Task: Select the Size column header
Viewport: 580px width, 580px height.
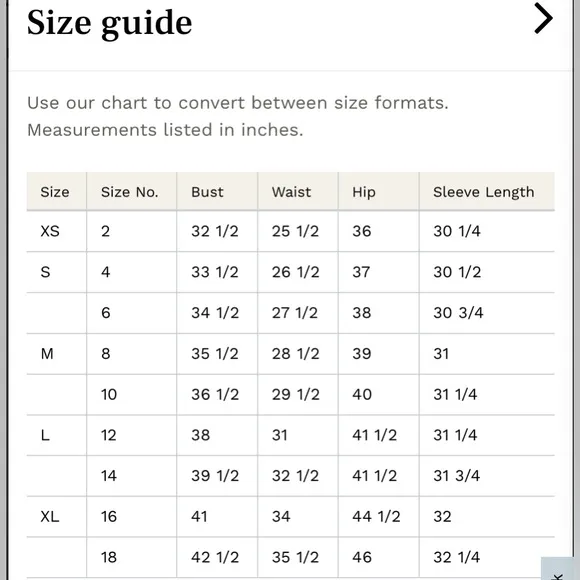Action: click(x=55, y=192)
